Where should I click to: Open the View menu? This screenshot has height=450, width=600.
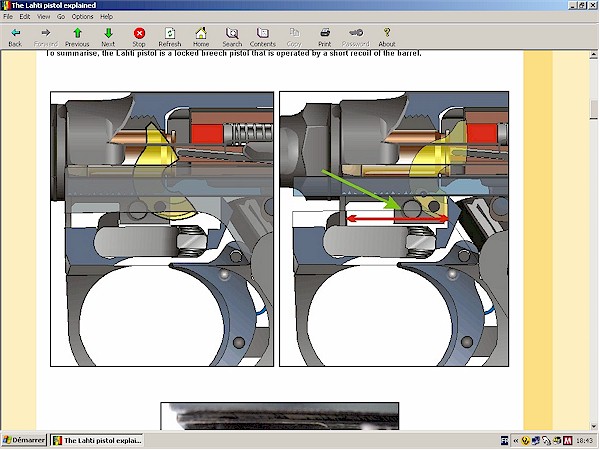[x=43, y=16]
